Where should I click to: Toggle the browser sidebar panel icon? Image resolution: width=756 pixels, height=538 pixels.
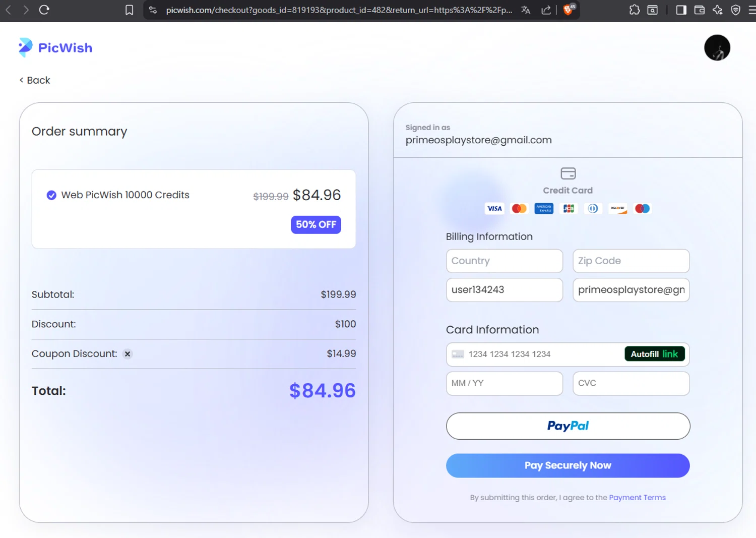click(x=681, y=10)
